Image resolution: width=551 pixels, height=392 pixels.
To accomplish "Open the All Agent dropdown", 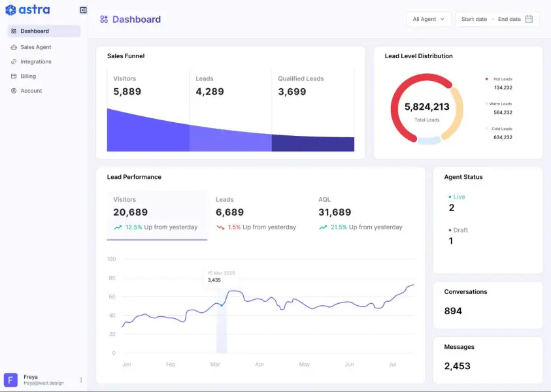I will coord(428,19).
